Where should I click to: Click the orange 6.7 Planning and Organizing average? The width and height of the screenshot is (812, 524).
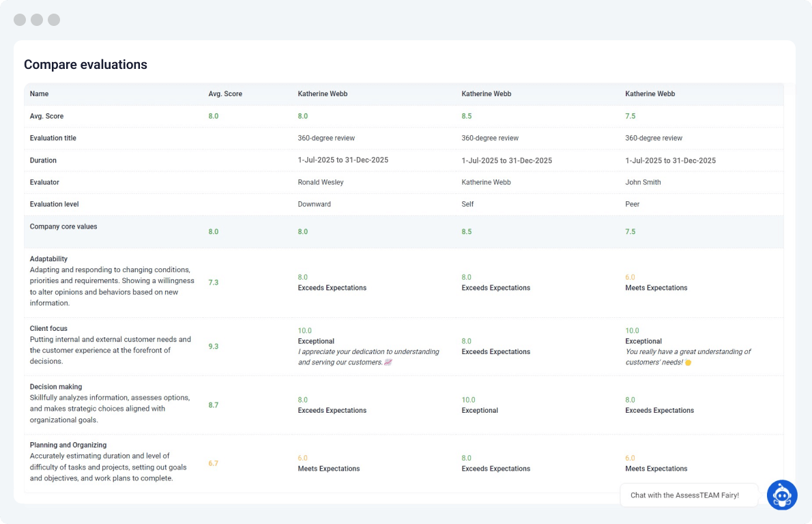tap(214, 463)
